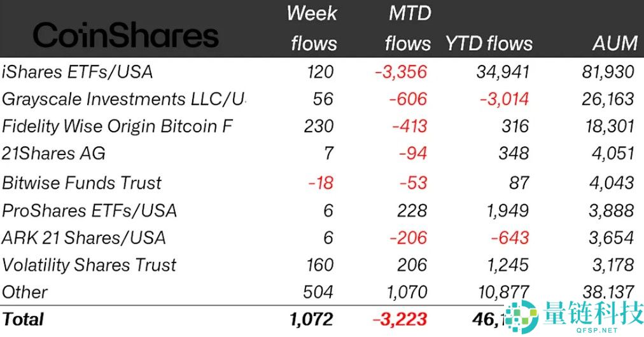
Task: Select the MTD flows column header
Action: click(x=408, y=28)
